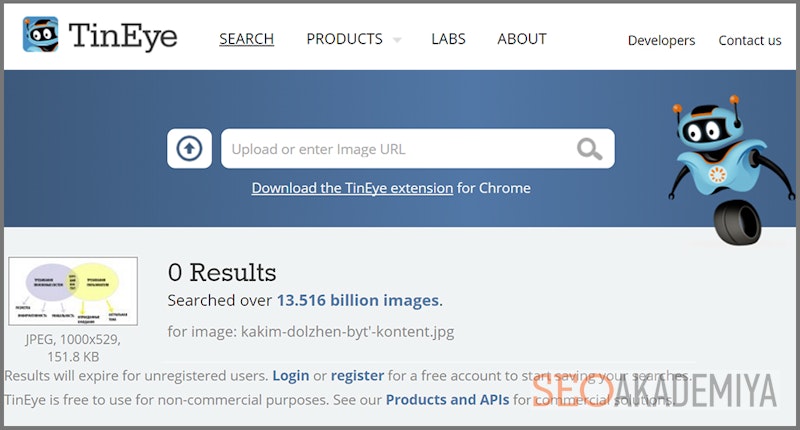Viewport: 800px width, 430px height.
Task: Open the About page
Action: pyautogui.click(x=522, y=39)
